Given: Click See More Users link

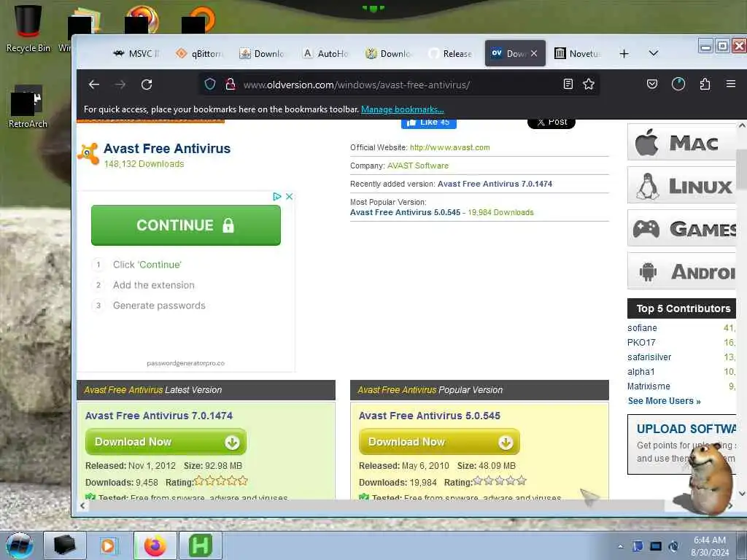Looking at the screenshot, I should 664,401.
